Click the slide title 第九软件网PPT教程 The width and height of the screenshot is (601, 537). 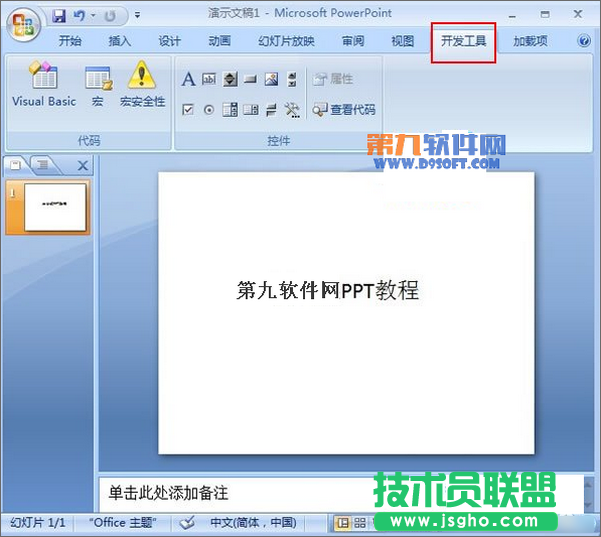(328, 290)
